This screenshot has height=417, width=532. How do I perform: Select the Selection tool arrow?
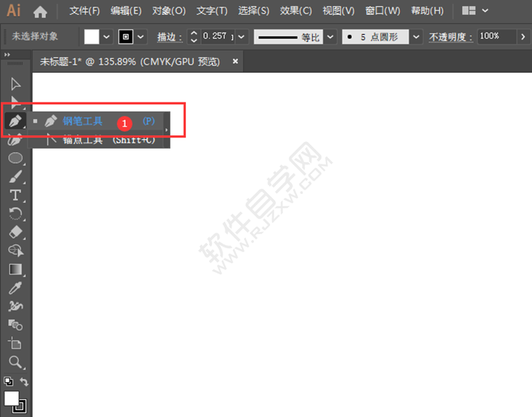[16, 84]
